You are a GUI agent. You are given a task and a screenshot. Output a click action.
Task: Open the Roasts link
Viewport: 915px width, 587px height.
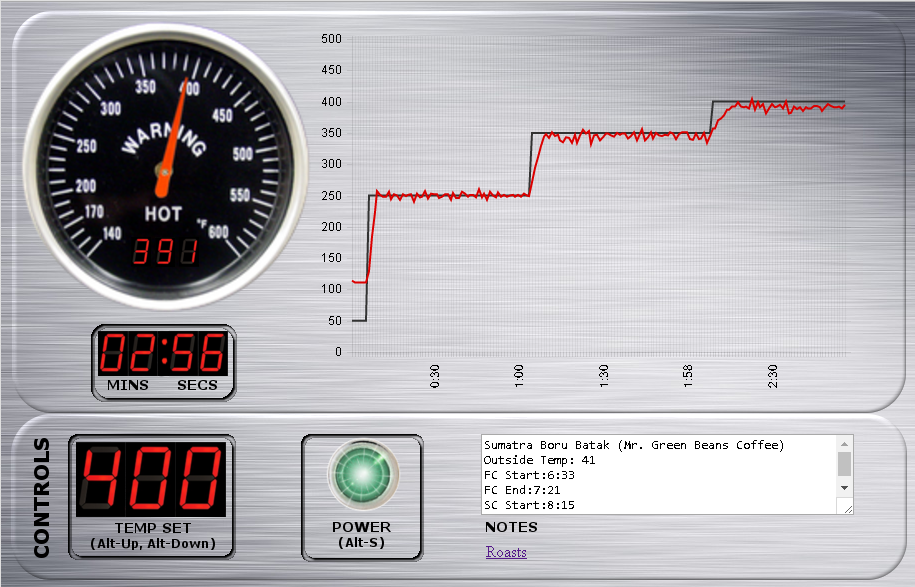(506, 552)
